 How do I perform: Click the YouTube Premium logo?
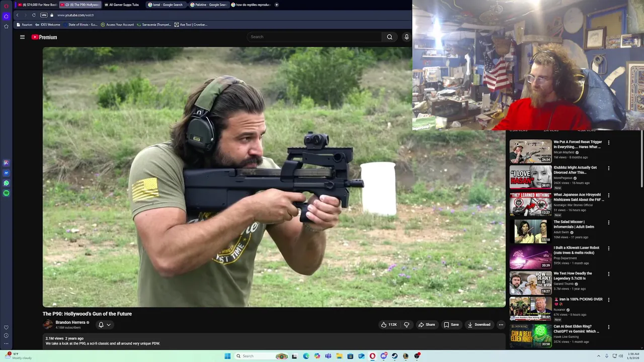coord(44,37)
